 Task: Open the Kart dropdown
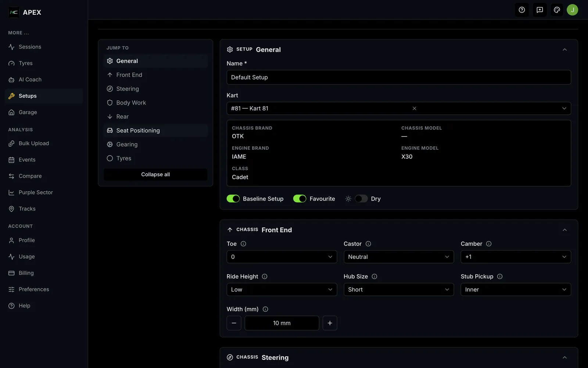pos(399,108)
